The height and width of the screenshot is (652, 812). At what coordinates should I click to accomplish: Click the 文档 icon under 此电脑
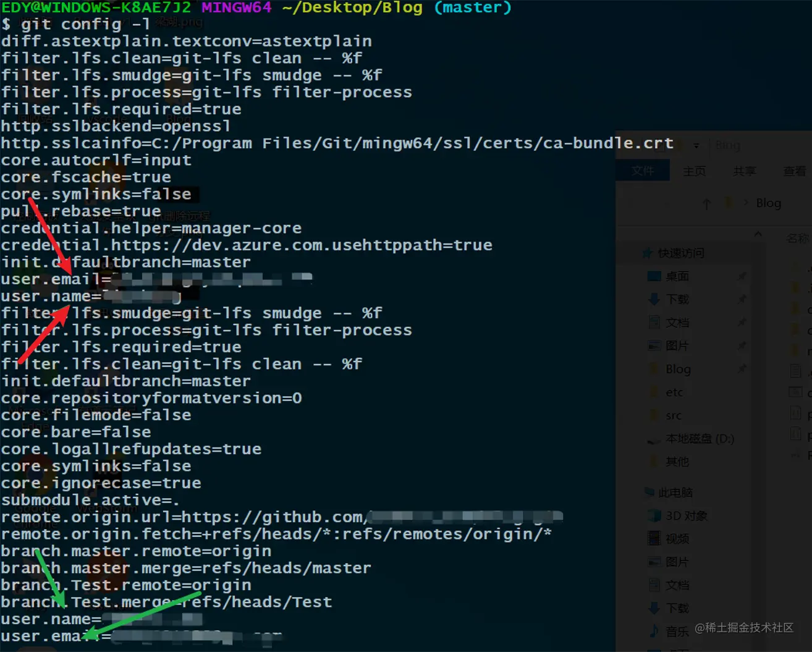click(654, 585)
